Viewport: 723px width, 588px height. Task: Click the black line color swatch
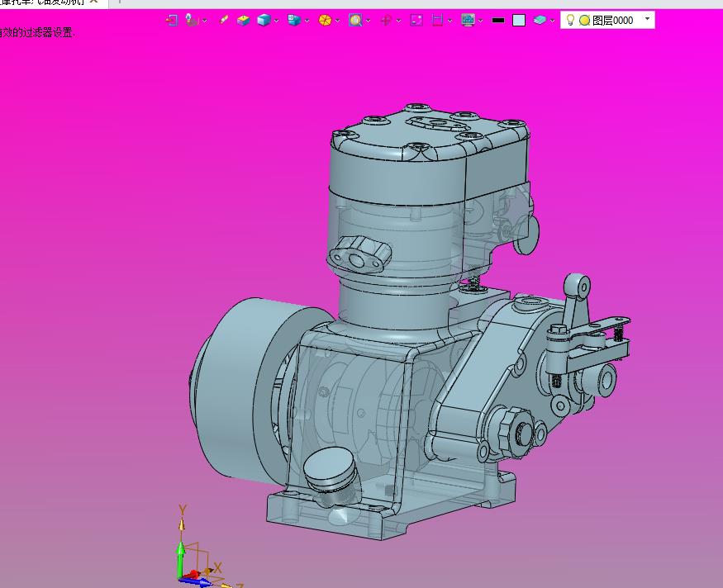click(x=498, y=21)
